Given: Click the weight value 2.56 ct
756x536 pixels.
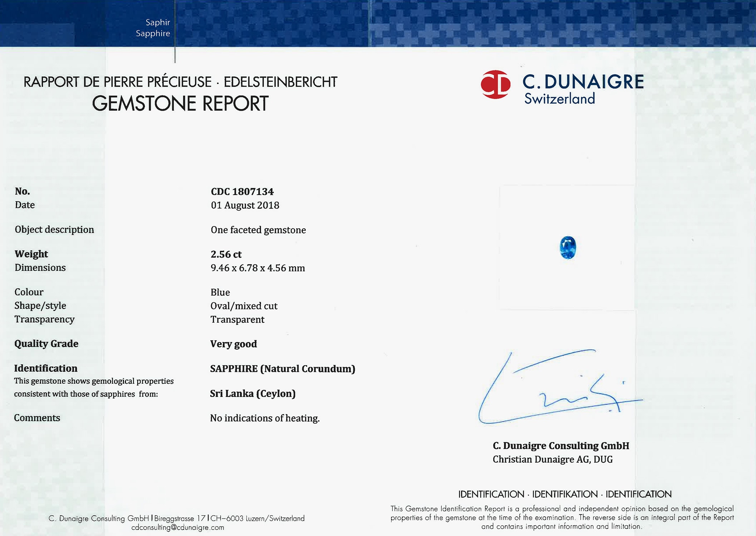Looking at the screenshot, I should tap(226, 254).
